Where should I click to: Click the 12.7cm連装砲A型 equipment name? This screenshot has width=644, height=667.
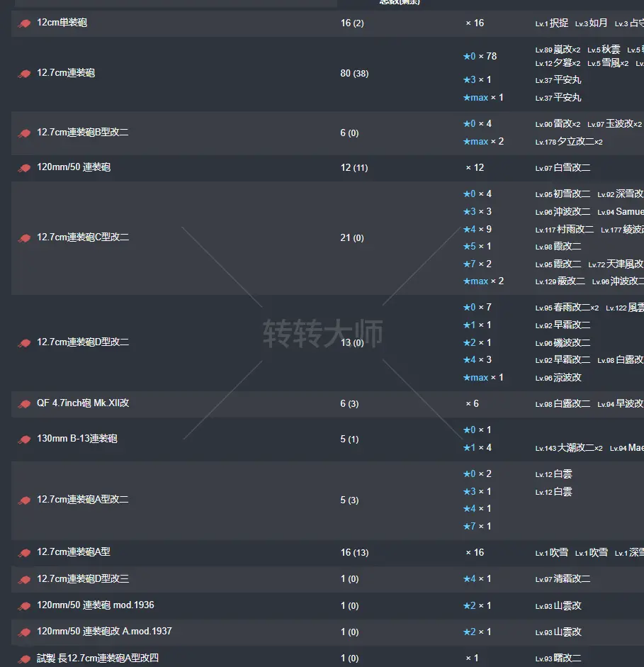[x=74, y=552]
